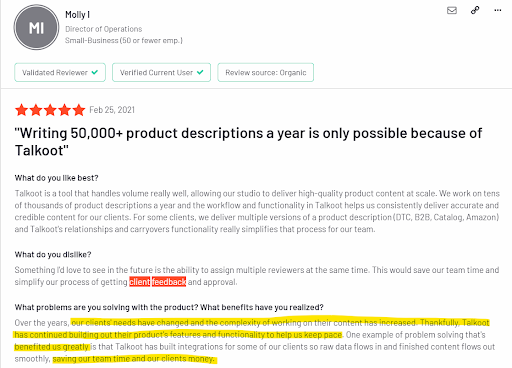This screenshot has height=368, width=512.
Task: Click the red highlighted word feedback
Action: click(169, 282)
